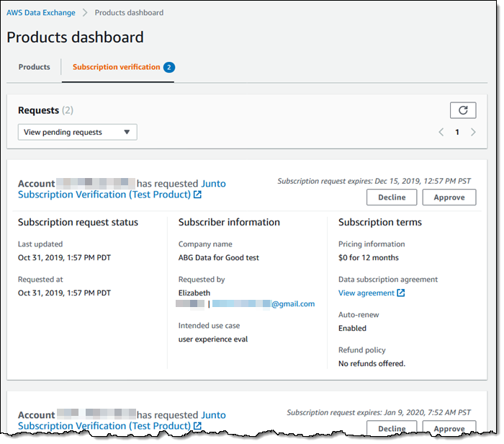The height and width of the screenshot is (444, 504).
Task: Go to the previous page with left arrow
Action: (441, 133)
